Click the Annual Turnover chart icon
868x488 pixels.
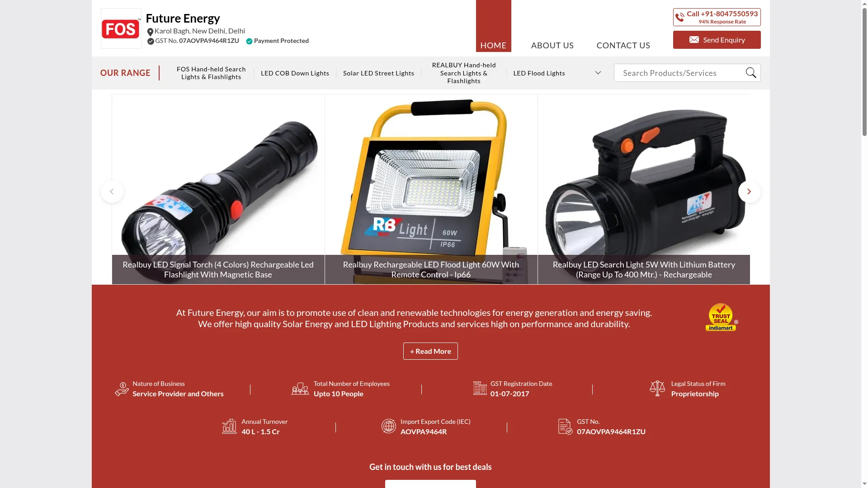[x=229, y=426]
